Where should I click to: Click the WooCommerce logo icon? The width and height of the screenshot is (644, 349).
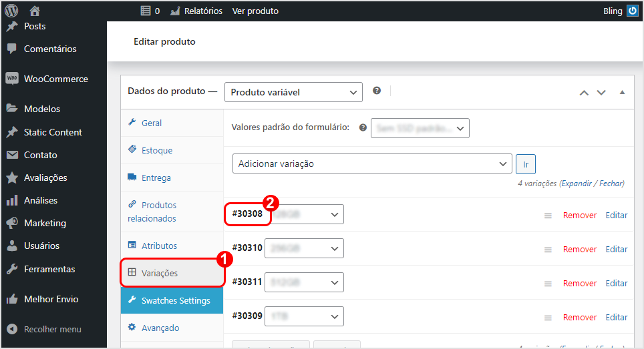(12, 78)
